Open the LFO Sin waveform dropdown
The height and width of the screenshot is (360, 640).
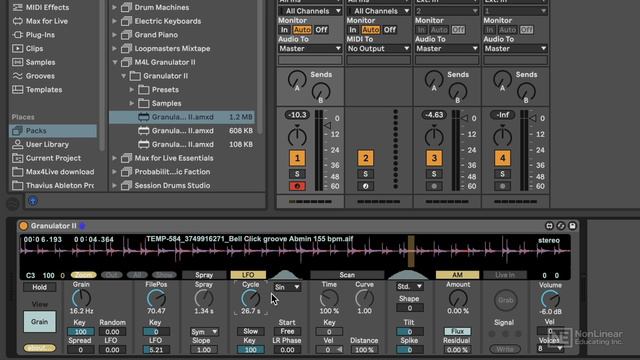pos(287,287)
